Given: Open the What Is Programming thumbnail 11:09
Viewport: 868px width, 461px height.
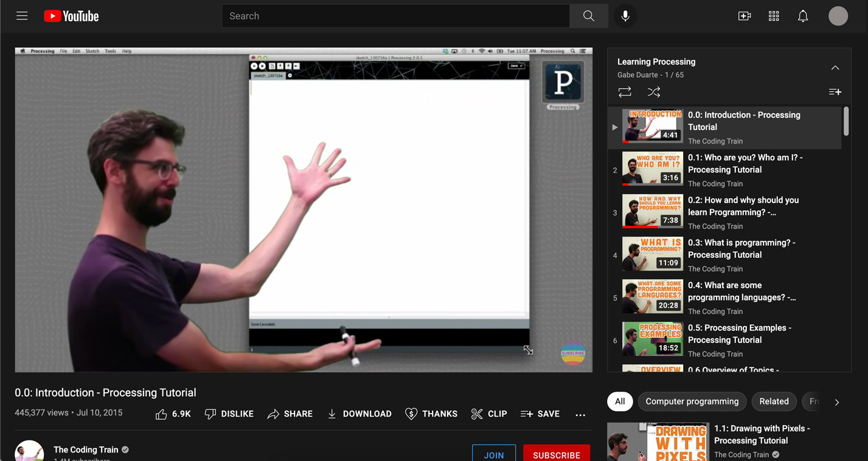Looking at the screenshot, I should 653,254.
